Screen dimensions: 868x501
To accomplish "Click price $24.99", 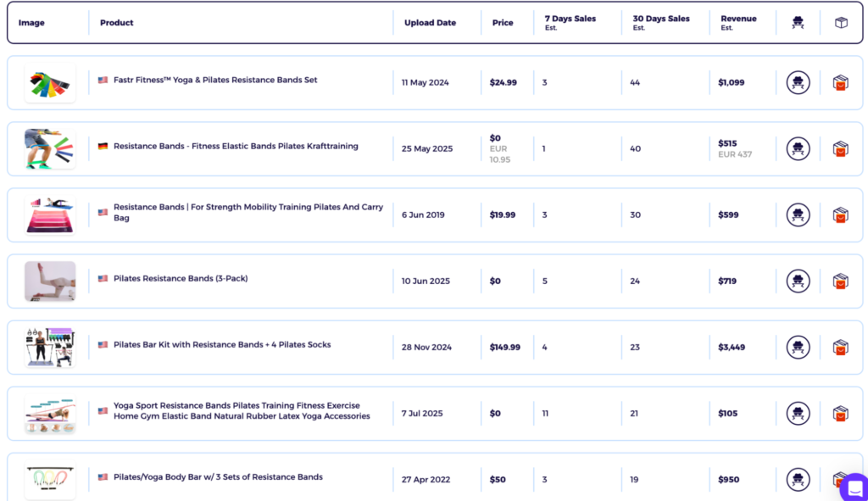I will (504, 82).
